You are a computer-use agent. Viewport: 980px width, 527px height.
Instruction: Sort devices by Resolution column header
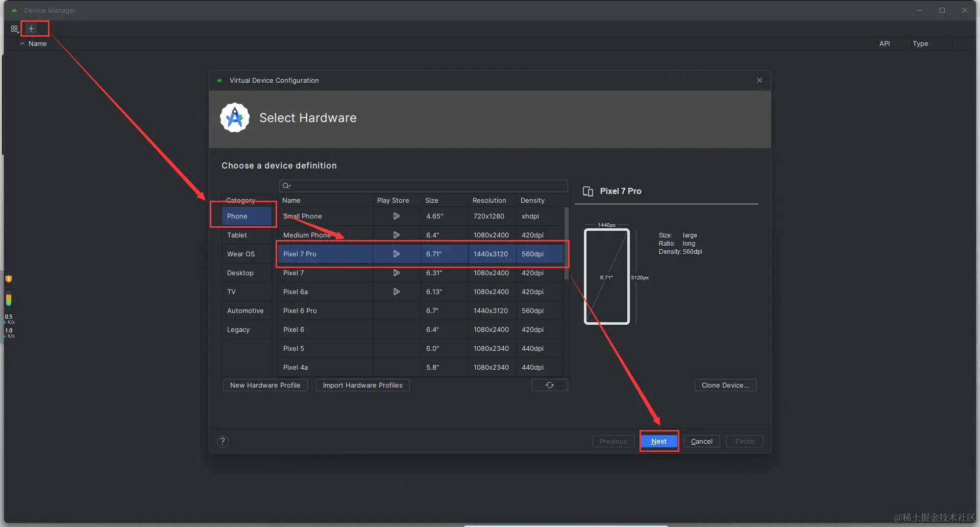coord(489,200)
